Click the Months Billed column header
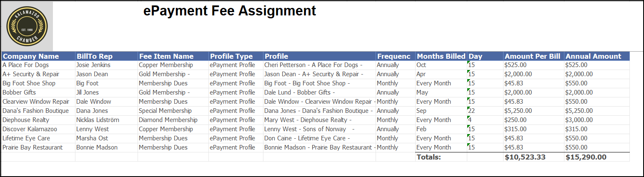 tap(441, 56)
